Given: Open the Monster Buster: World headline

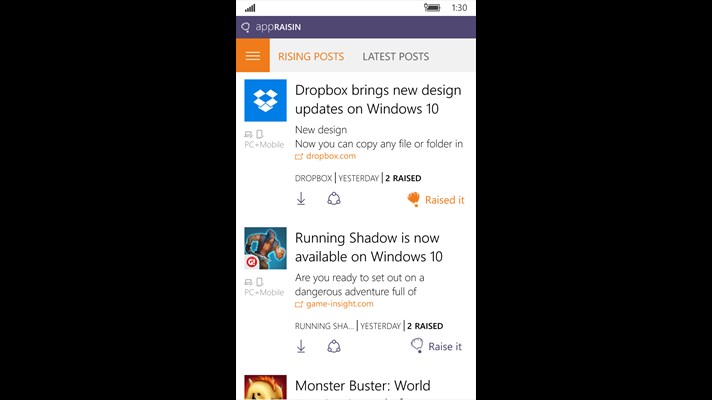Looking at the screenshot, I should coord(363,386).
